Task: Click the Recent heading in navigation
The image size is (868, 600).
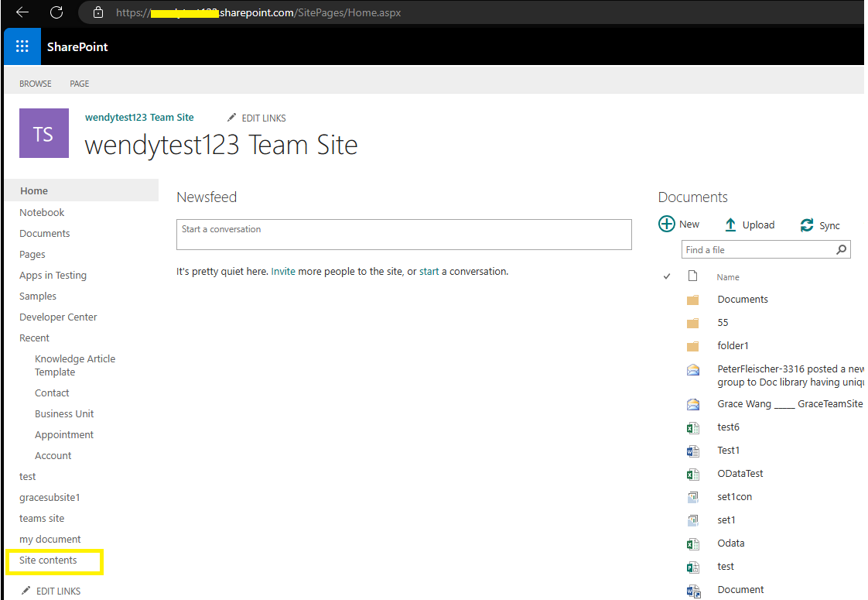Action: [34, 338]
